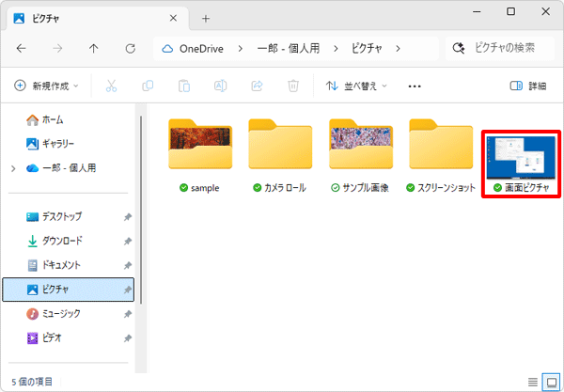Click the Rename icon in toolbar
The height and width of the screenshot is (392, 564).
220,86
